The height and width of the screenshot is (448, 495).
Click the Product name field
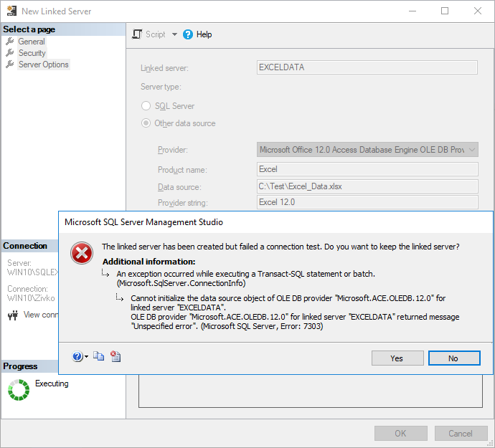click(x=367, y=169)
